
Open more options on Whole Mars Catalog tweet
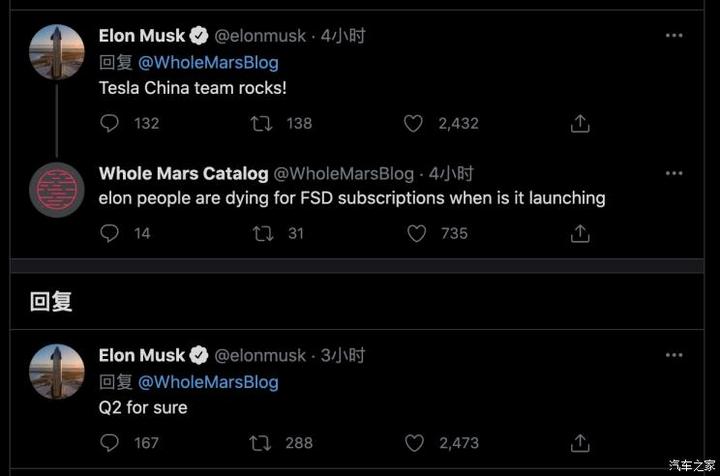tap(675, 173)
